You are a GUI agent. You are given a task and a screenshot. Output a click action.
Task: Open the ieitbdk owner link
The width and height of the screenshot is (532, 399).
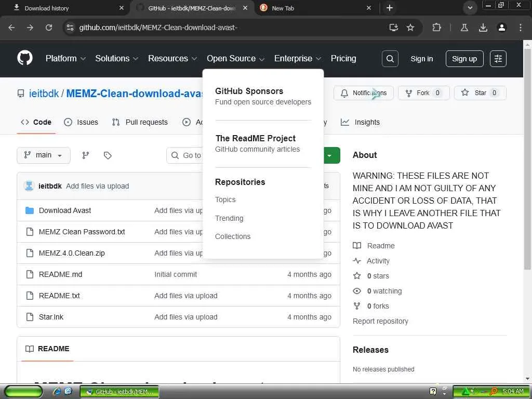(x=44, y=94)
